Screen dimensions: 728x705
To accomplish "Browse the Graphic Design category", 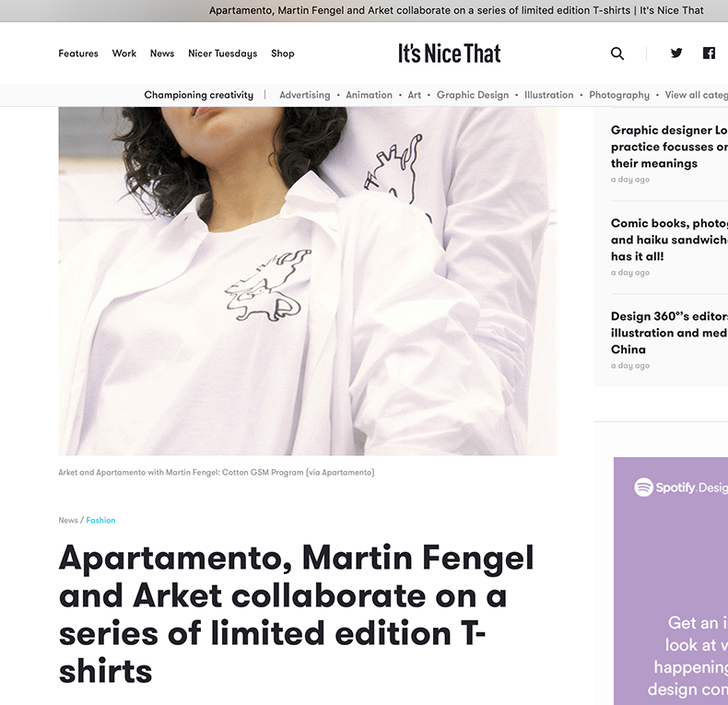I will click(473, 95).
